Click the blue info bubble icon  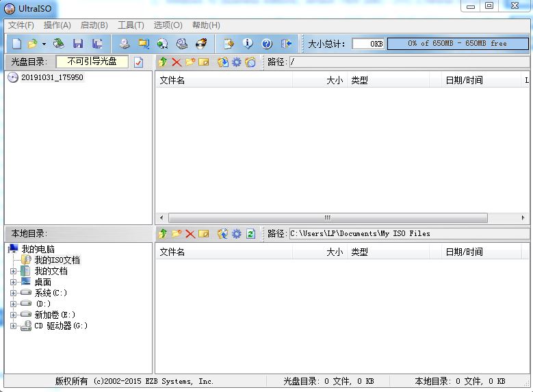tap(248, 44)
